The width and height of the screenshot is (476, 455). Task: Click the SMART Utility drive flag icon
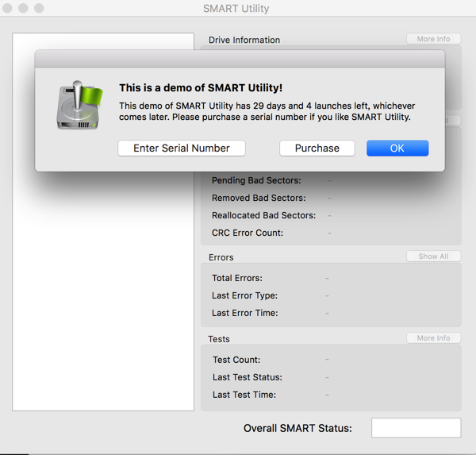(x=79, y=105)
